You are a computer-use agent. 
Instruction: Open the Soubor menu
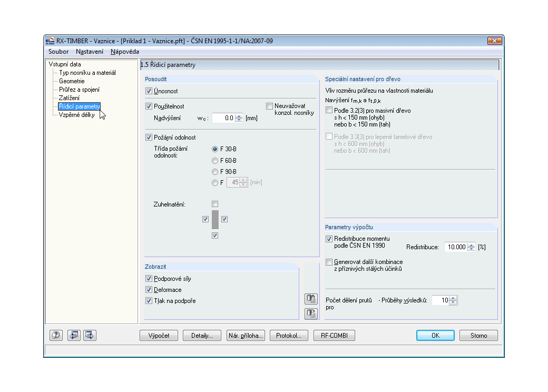pyautogui.click(x=58, y=52)
